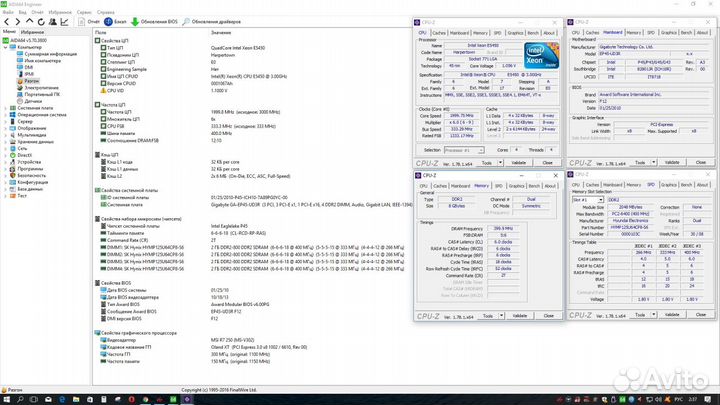This screenshot has width=720, height=405.
Task: Expand the Сеть tree node
Action: pos(6,148)
